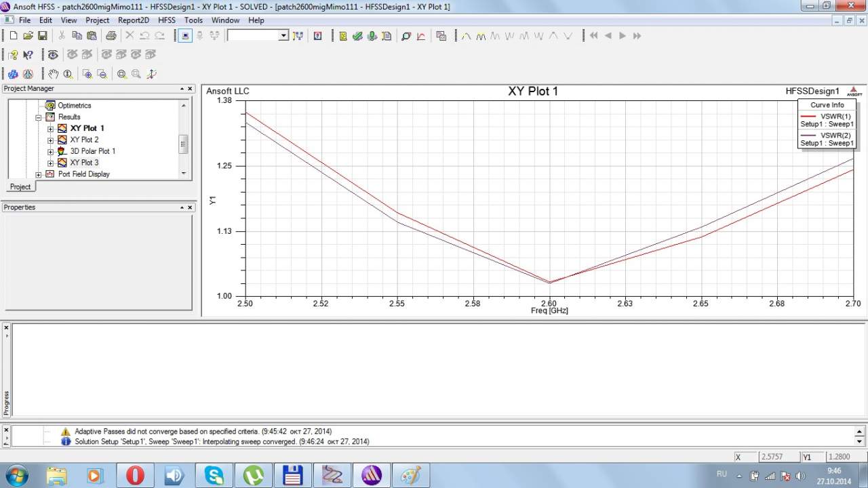Select 3D Polar Plot 1 in tree
The width and height of the screenshot is (868, 488).
click(92, 151)
